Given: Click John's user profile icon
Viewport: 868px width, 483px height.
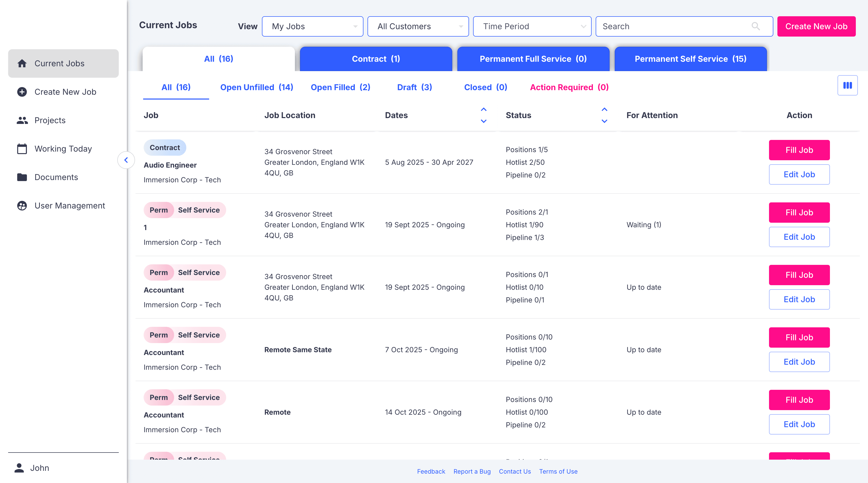Looking at the screenshot, I should point(19,468).
